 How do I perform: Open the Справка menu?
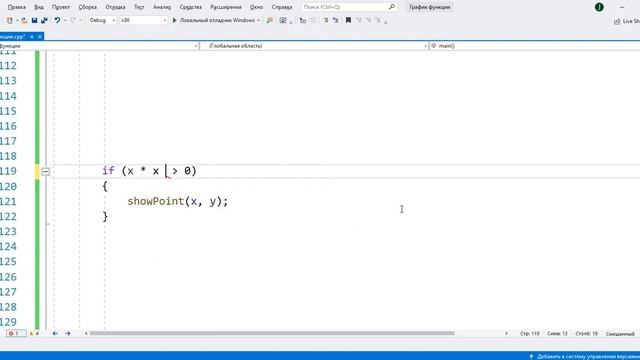tap(282, 7)
